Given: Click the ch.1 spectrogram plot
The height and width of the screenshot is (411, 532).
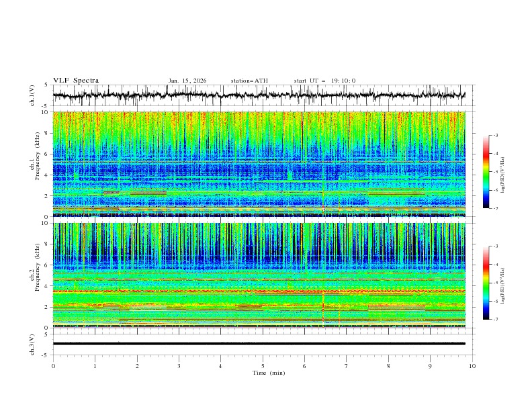Looking at the screenshot, I should 259,164.
